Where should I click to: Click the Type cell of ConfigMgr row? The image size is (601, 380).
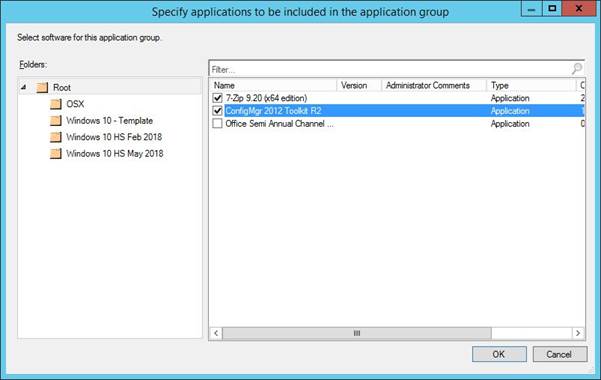(x=510, y=111)
